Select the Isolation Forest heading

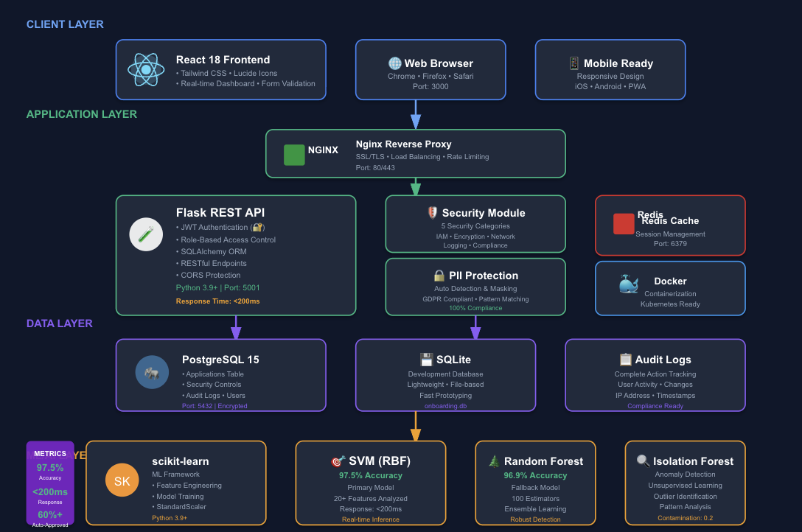tap(693, 461)
